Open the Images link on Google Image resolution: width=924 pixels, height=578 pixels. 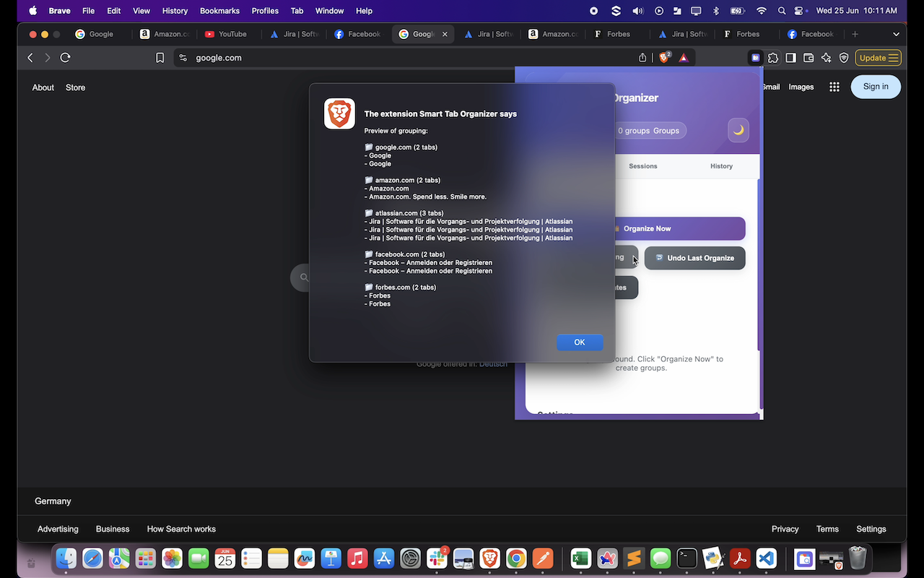point(801,87)
